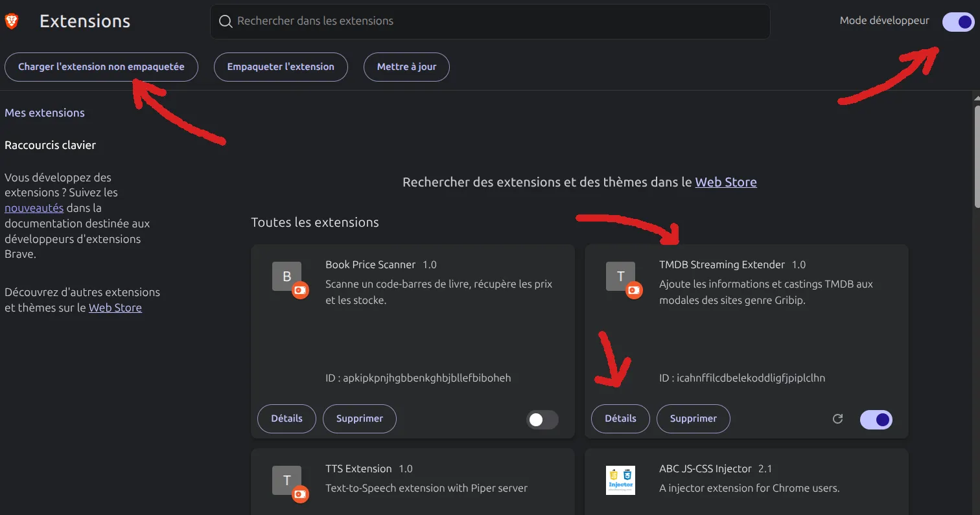
Task: Click 'Scanne un code-barres de livre' description
Action: point(439,292)
